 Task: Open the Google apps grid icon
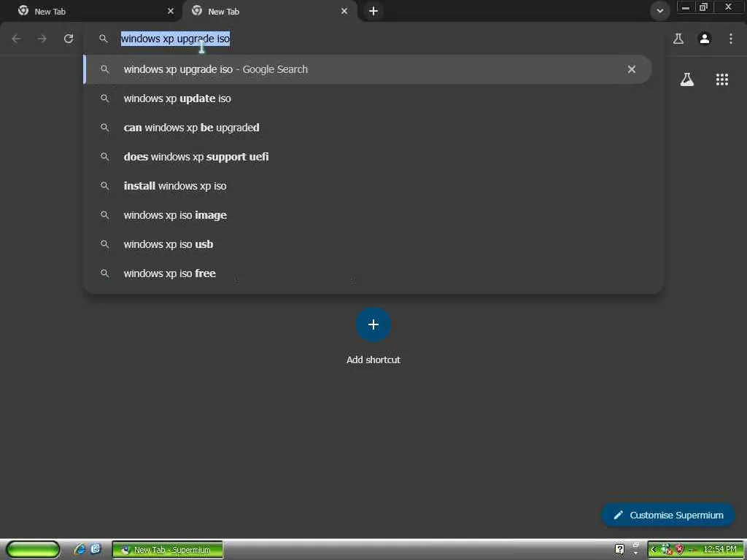click(722, 79)
